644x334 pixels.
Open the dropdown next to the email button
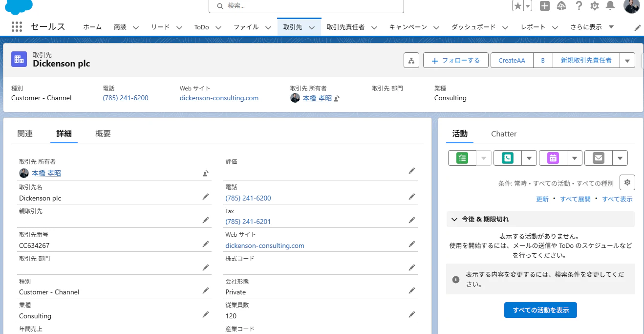[x=620, y=158]
